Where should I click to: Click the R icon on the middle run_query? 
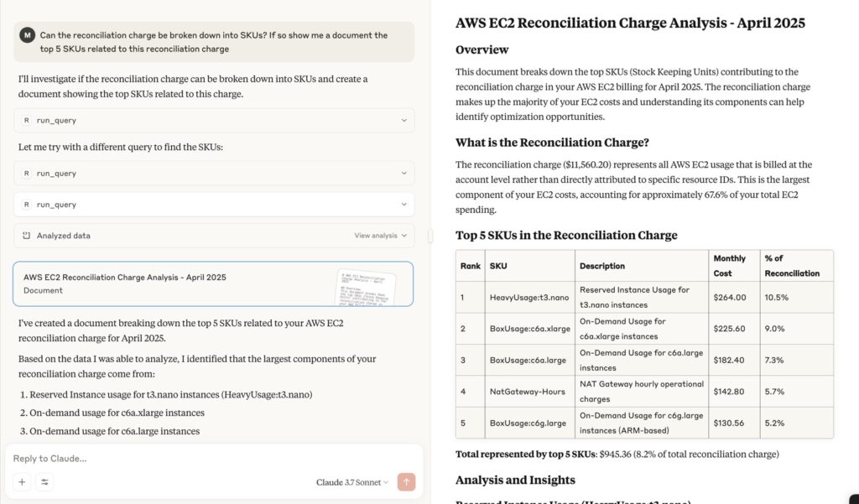pos(27,174)
